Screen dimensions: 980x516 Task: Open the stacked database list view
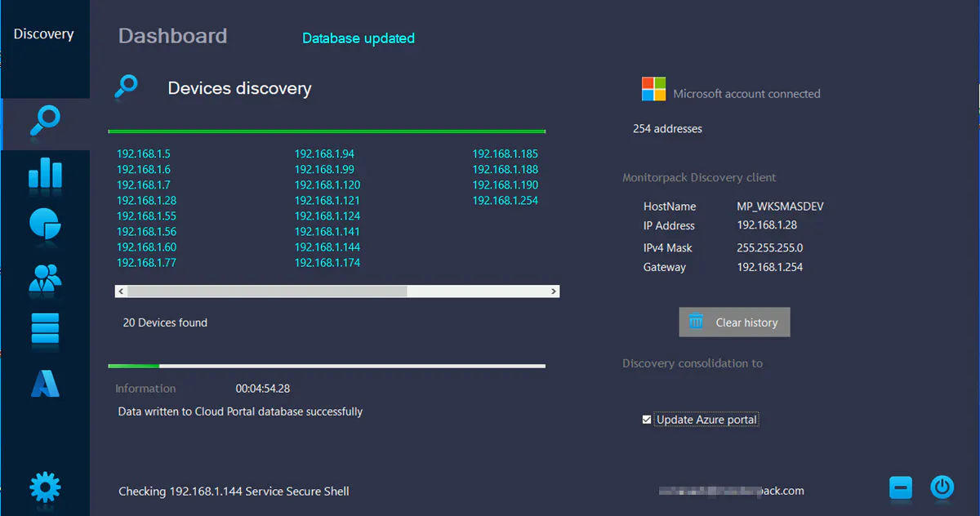(x=45, y=328)
